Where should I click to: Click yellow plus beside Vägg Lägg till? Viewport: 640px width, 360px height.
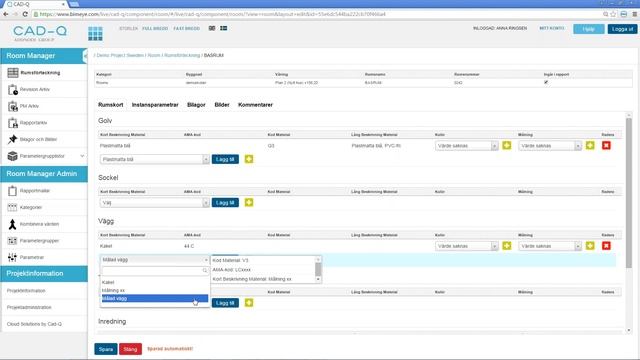pos(249,303)
